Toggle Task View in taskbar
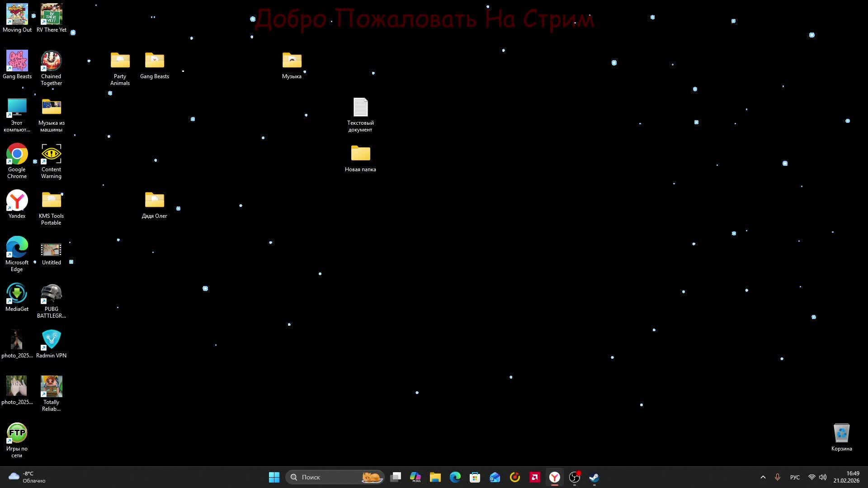 [x=396, y=477]
